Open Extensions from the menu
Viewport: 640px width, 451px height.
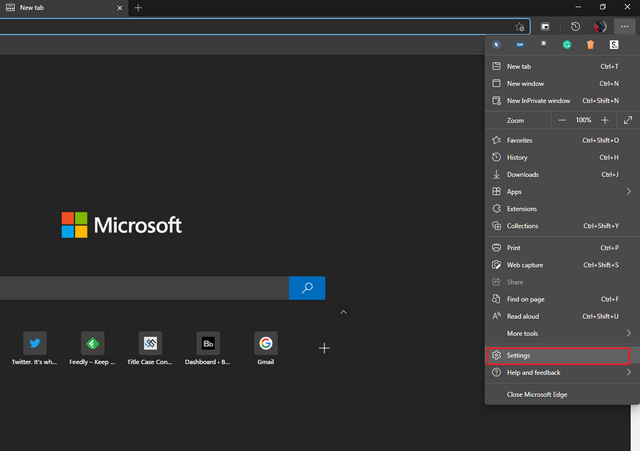[562, 209]
